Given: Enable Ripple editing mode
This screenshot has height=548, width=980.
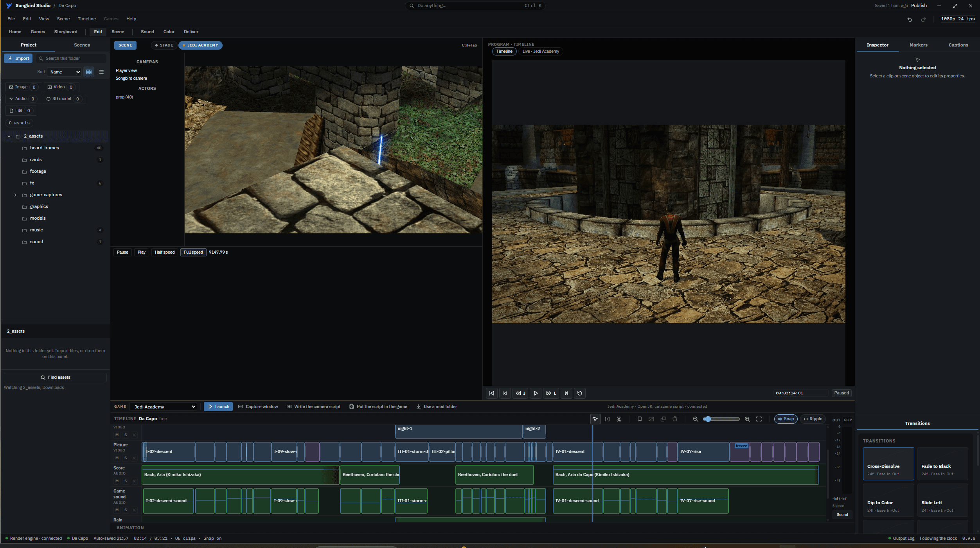Looking at the screenshot, I should coord(813,419).
